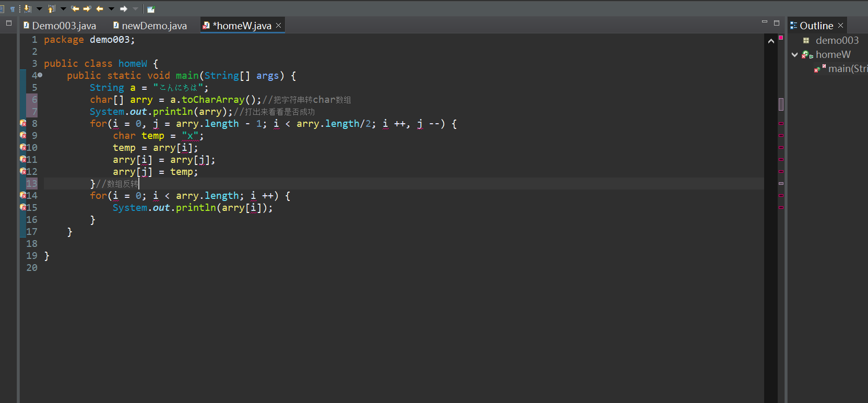868x403 pixels.
Task: Click error marker on line 9
Action: coord(23,135)
